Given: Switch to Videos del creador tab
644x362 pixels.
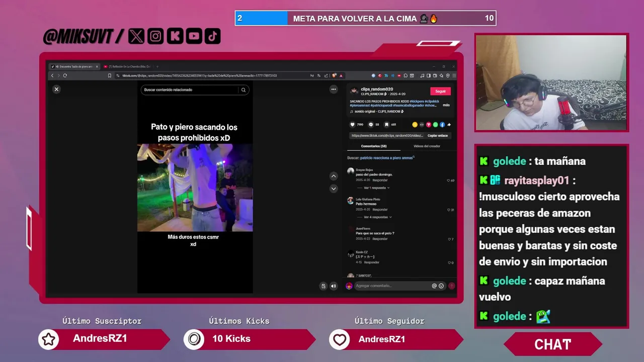Looking at the screenshot, I should pyautogui.click(x=427, y=146).
